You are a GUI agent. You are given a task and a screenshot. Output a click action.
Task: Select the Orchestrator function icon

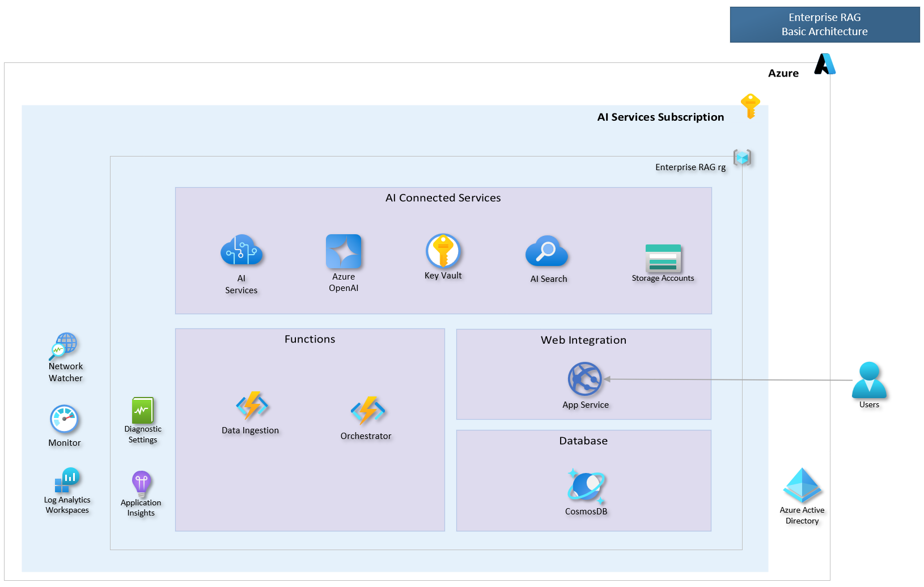[367, 411]
